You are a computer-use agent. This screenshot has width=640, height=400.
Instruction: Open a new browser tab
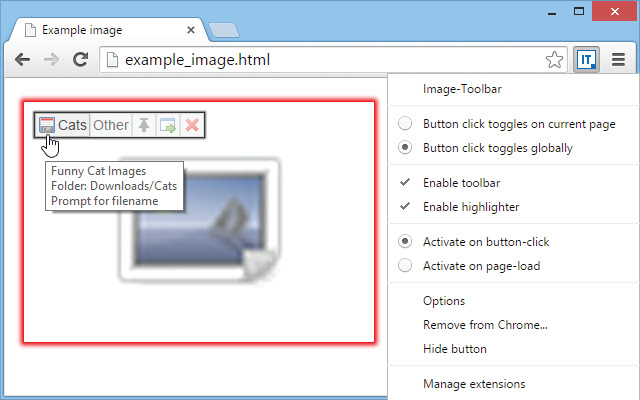(224, 31)
